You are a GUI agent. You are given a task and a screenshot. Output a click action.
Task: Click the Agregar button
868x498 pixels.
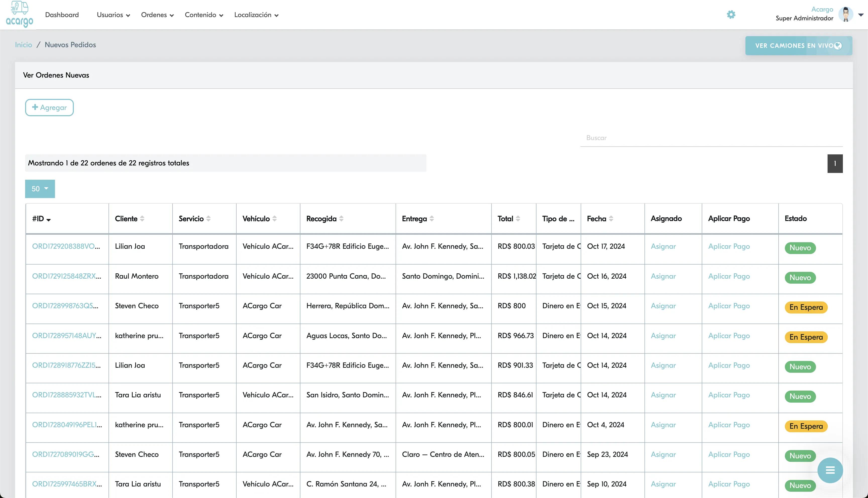pos(49,107)
